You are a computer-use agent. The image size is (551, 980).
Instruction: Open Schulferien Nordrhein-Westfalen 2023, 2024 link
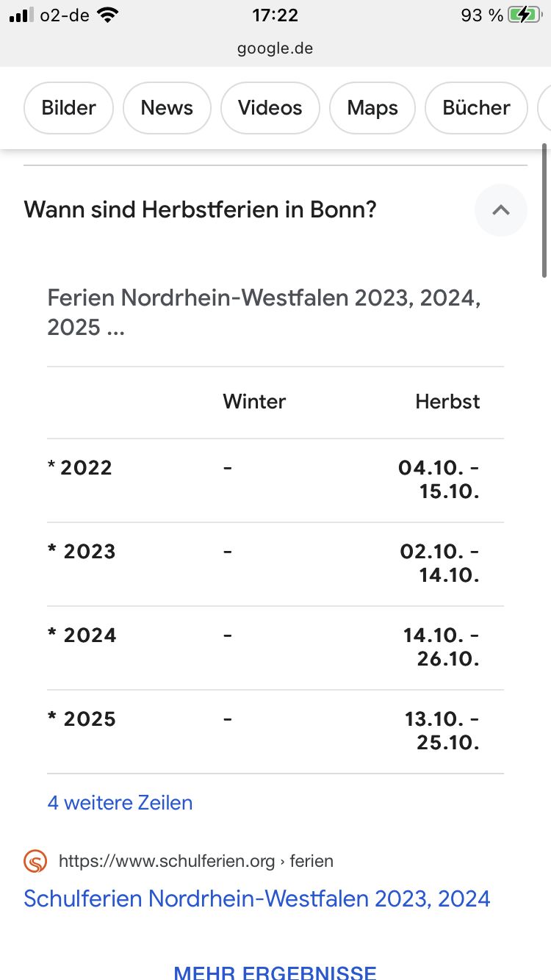pos(257,898)
